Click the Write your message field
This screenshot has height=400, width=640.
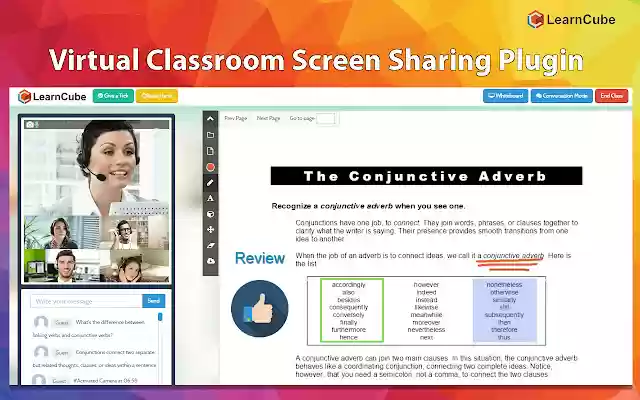point(86,301)
